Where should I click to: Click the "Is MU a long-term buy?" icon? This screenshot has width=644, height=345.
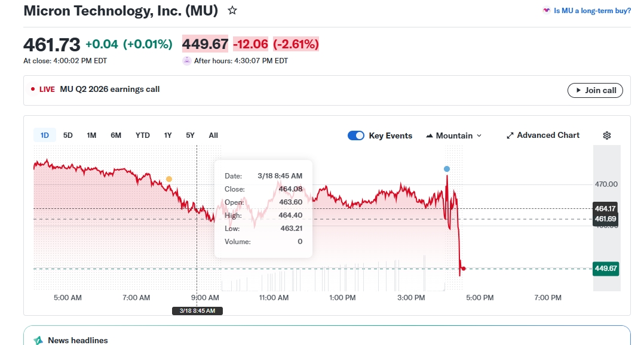coord(546,11)
